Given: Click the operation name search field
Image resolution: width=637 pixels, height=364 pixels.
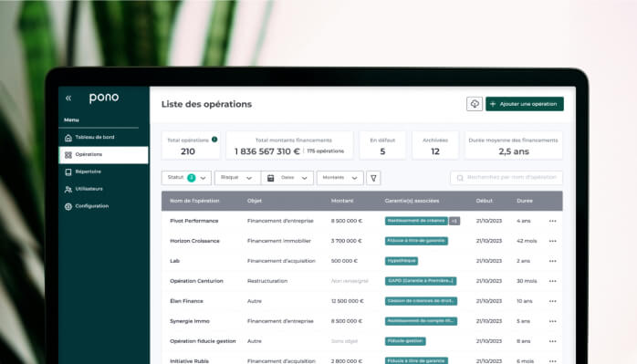Looking at the screenshot, I should 506,178.
